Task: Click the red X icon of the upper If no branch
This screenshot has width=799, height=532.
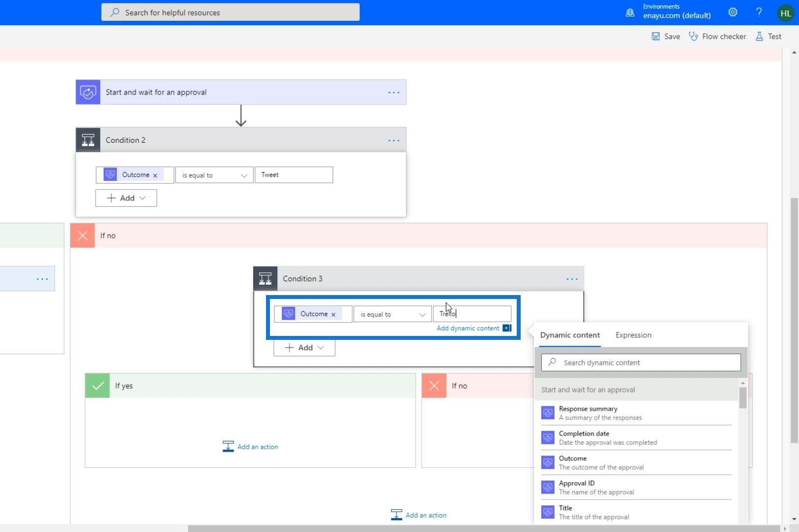Action: (x=82, y=235)
